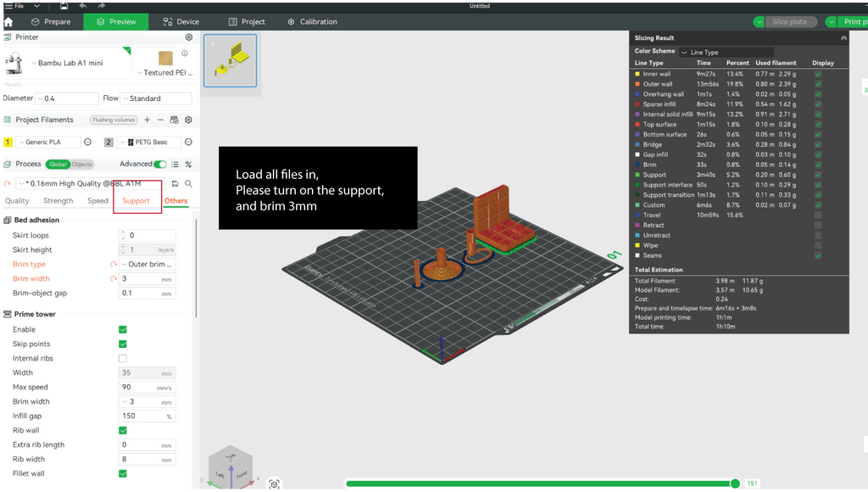Open printer settings gear icon

pos(188,37)
